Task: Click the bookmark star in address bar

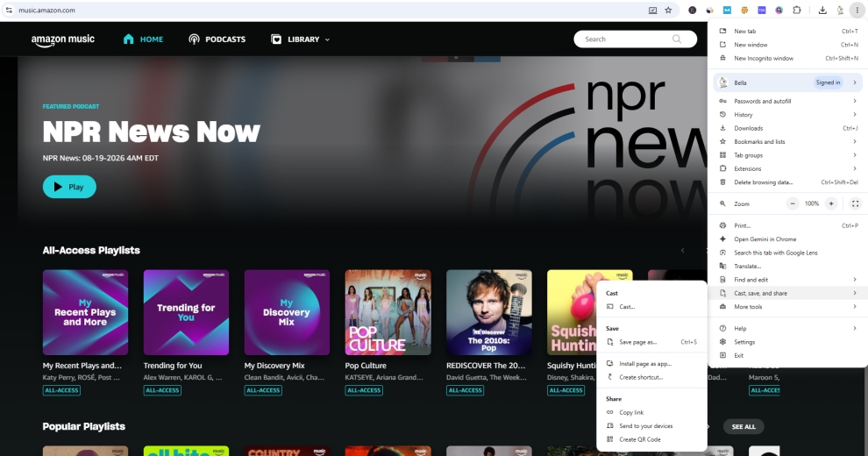Action: coord(668,10)
